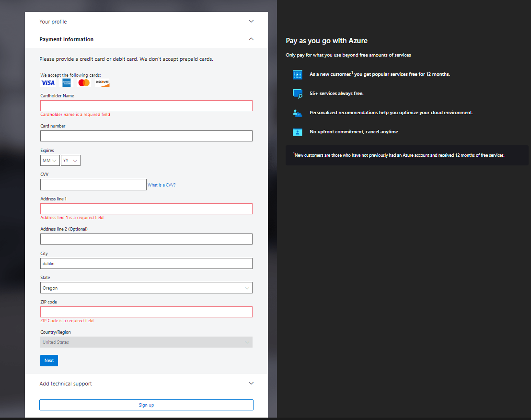Viewport: 531px width, 420px height.
Task: Click the Expires label
Action: [x=47, y=151]
